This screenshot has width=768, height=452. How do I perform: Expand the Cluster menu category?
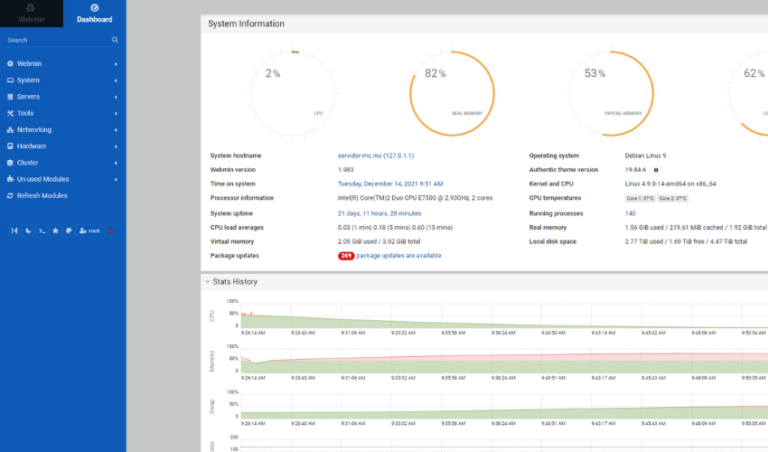tap(63, 163)
